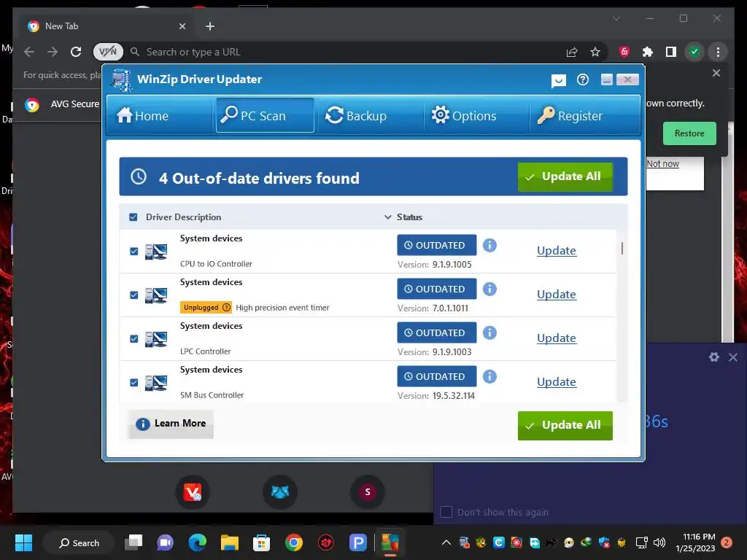
Task: Open the AVG Secure bookmark
Action: [63, 104]
